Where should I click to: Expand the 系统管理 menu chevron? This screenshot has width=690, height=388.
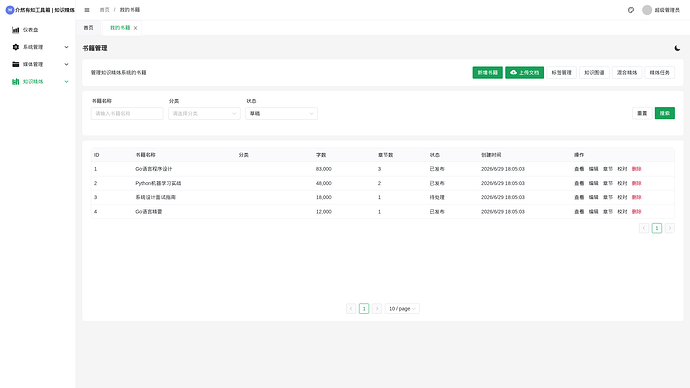[x=66, y=47]
